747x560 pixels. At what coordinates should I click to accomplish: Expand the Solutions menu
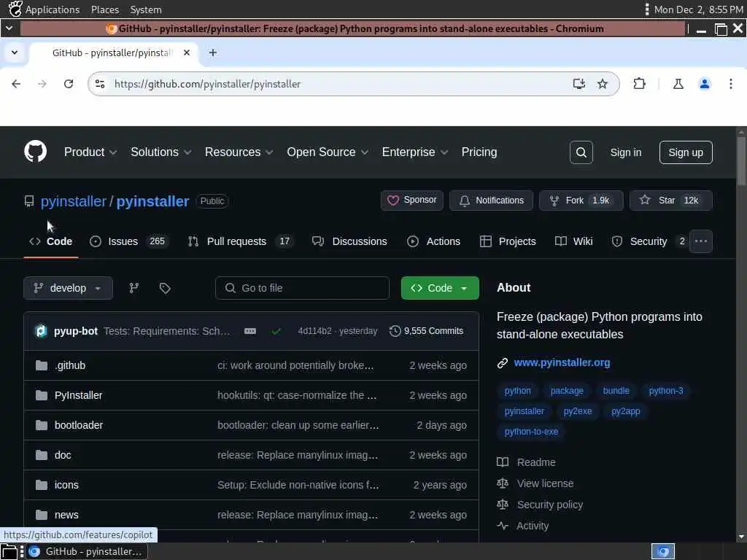click(160, 152)
